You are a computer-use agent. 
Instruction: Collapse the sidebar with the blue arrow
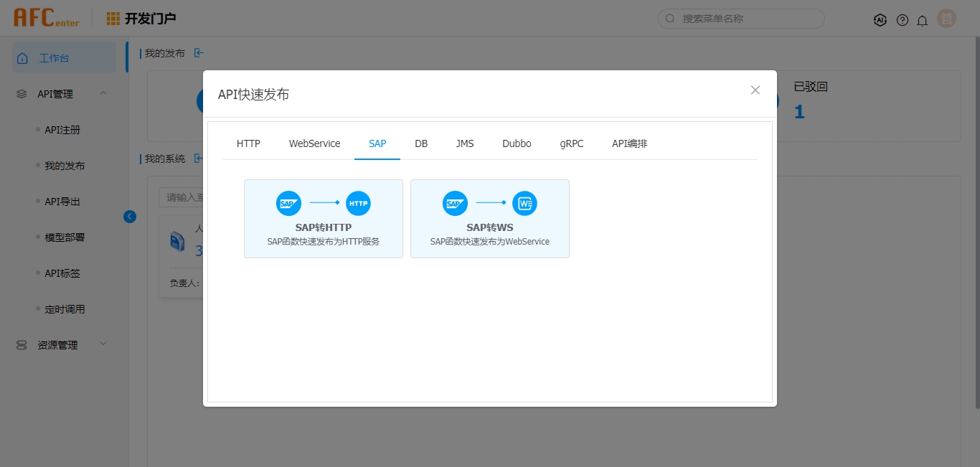130,216
